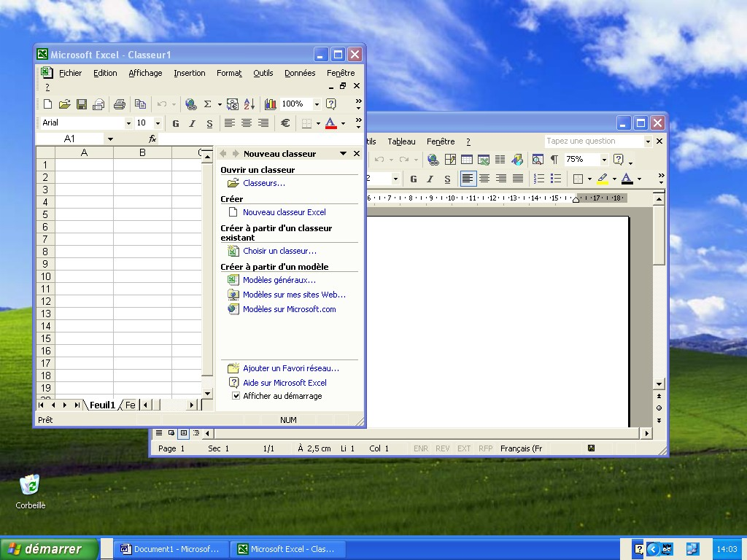Click Excel font color red A button
747x560 pixels.
pyautogui.click(x=330, y=122)
